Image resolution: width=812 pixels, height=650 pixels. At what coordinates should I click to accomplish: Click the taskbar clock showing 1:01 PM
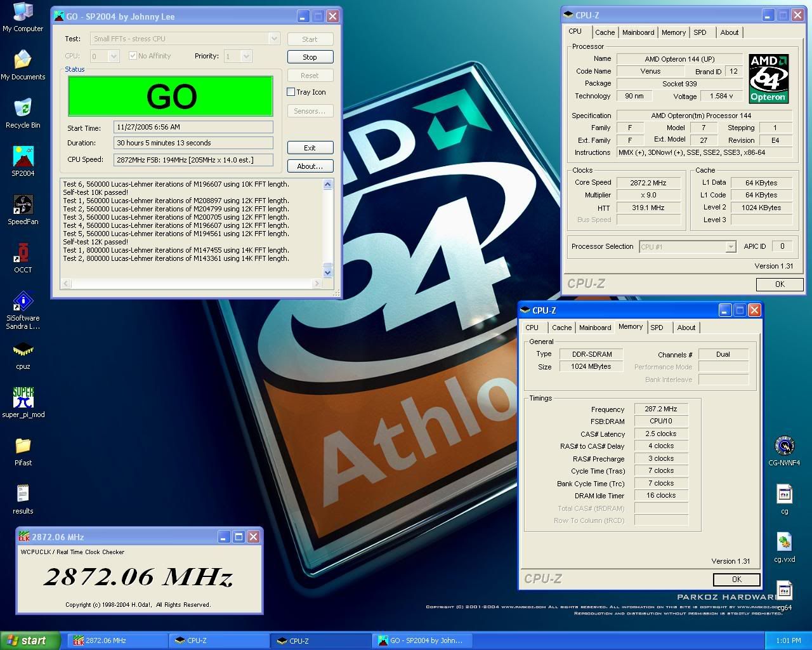coord(788,641)
